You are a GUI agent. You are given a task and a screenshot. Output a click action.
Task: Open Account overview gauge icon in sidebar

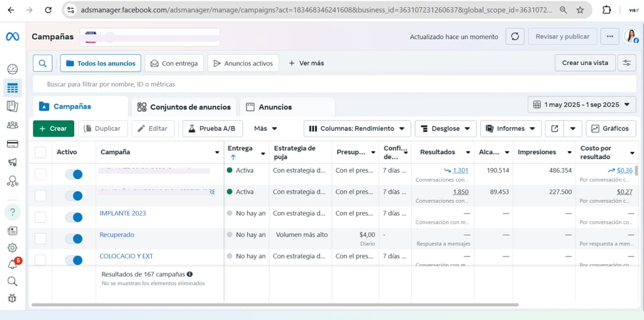pos(13,69)
